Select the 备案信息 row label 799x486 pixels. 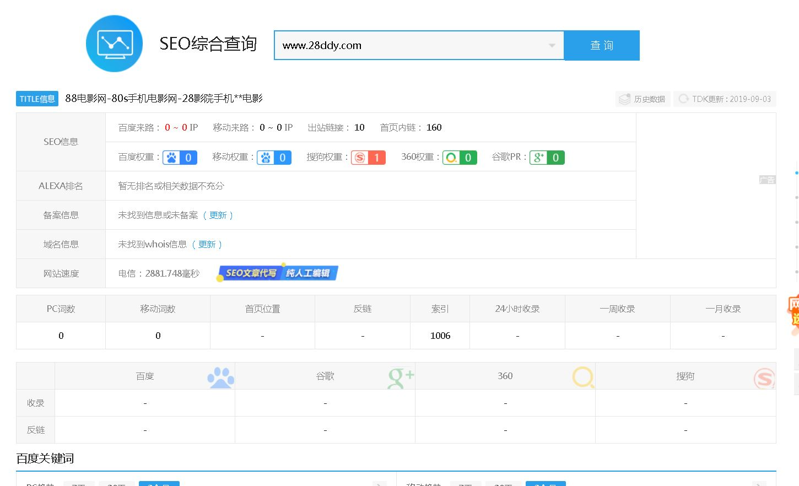tap(61, 215)
